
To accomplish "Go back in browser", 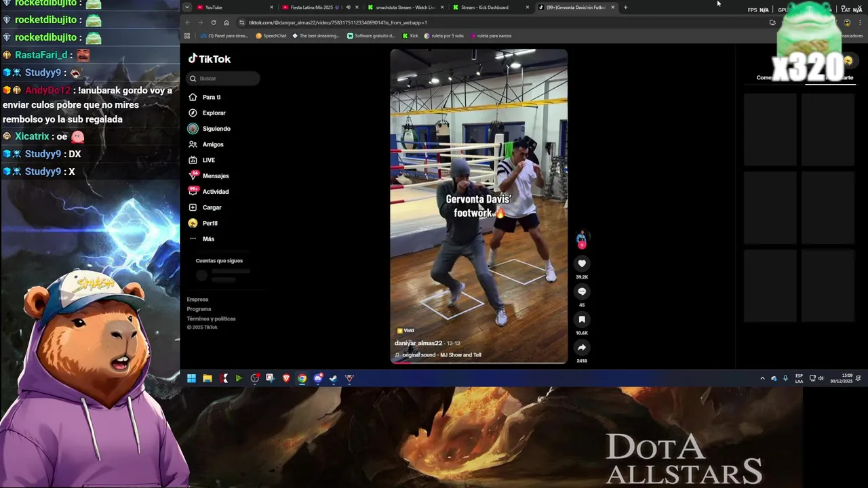I will [x=188, y=22].
